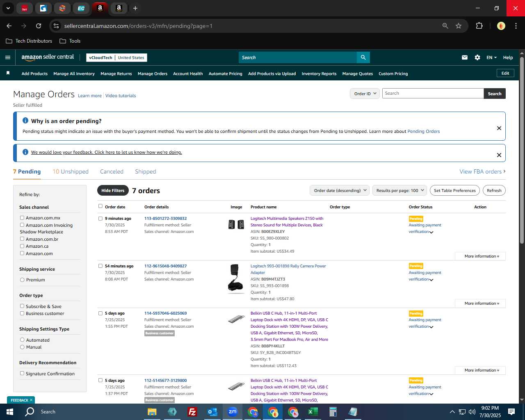Screen dimensions: 525x420
Task: Click the page vertical scrollbar
Action: pos(522,151)
